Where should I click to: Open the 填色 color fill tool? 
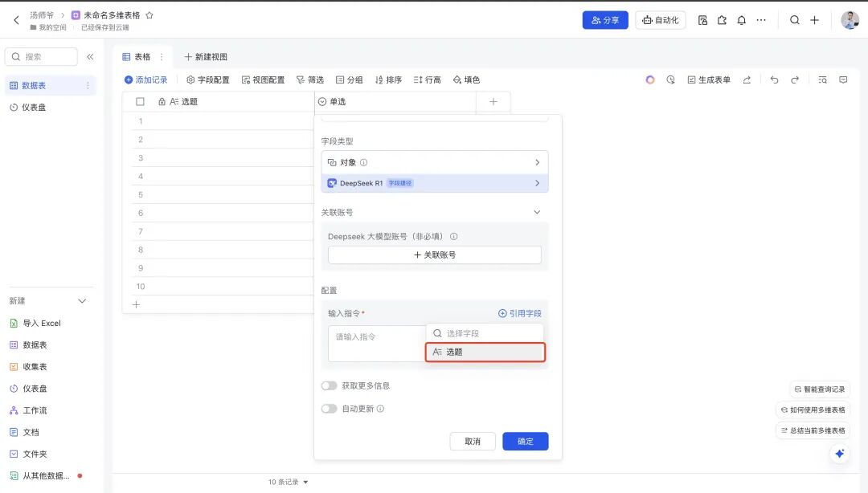point(466,80)
